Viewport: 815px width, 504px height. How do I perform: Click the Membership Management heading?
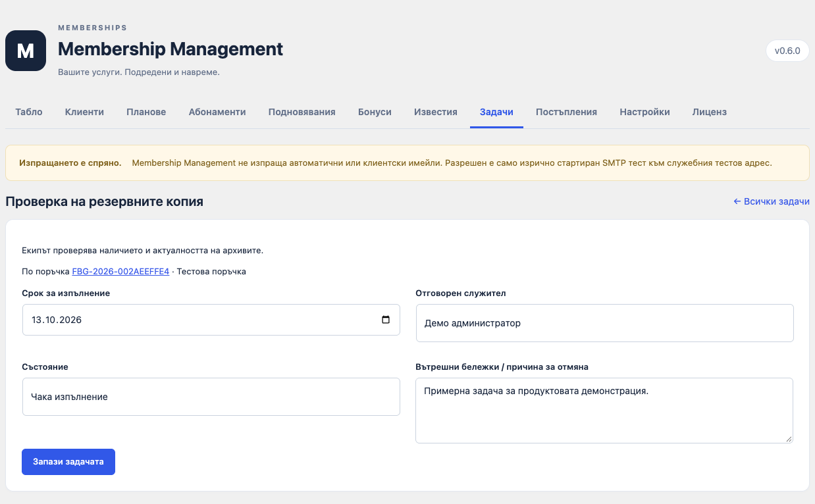(171, 49)
